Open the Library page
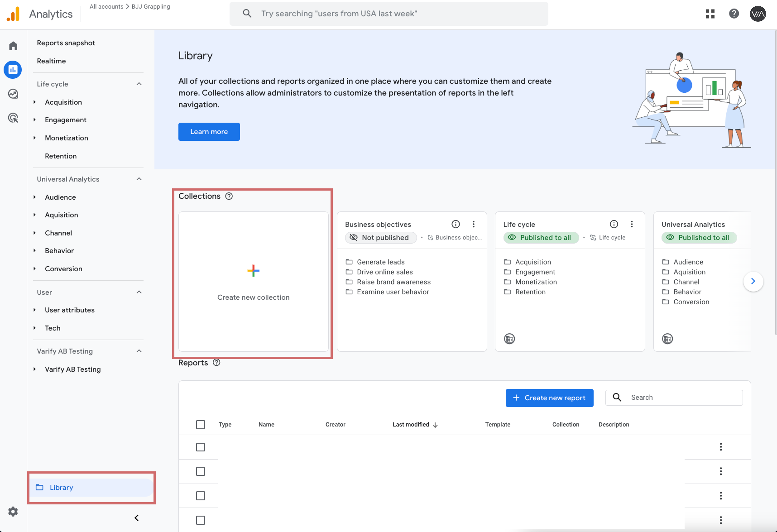This screenshot has height=532, width=777. (92, 488)
